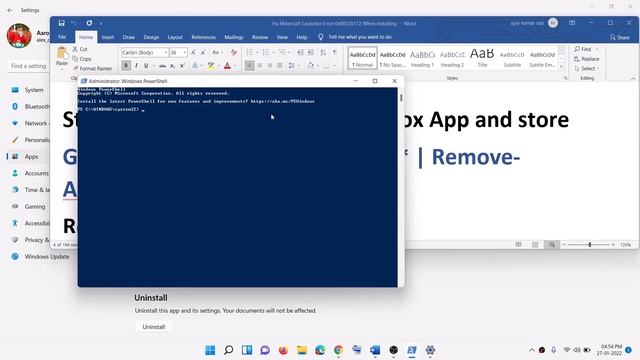The image size is (640, 360).
Task: Open File Explorer from the taskbar
Action: 302,350
